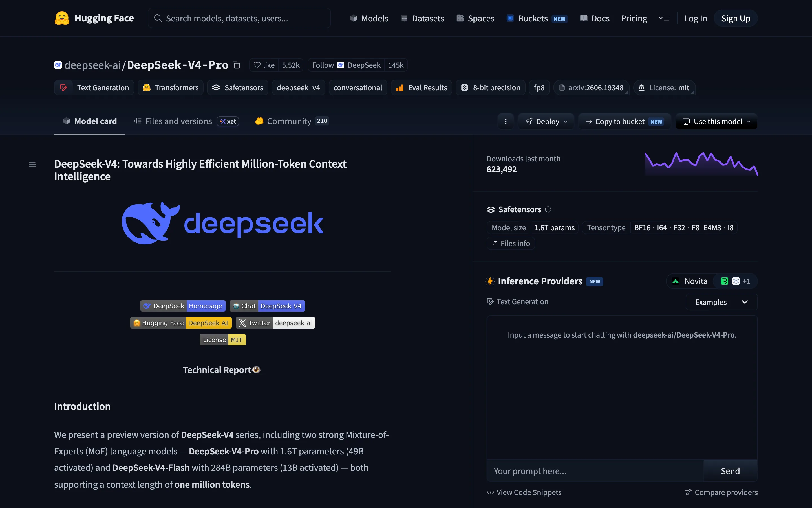812x508 pixels.
Task: Open Docs in the navigation
Action: [x=595, y=18]
